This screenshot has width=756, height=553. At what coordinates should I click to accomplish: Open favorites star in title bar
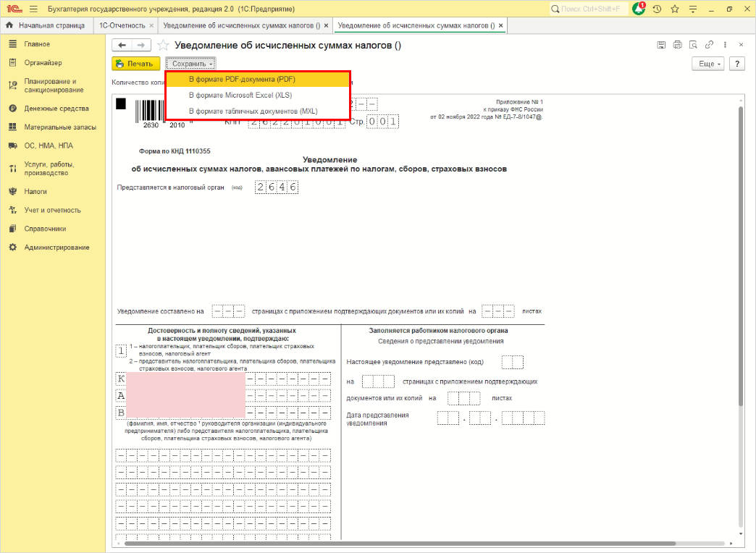674,9
